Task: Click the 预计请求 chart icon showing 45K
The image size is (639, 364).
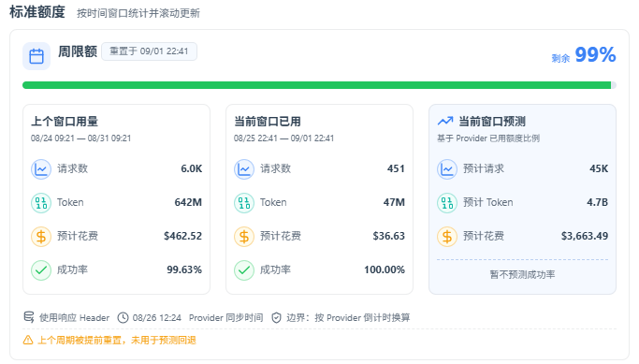Action: [x=447, y=169]
